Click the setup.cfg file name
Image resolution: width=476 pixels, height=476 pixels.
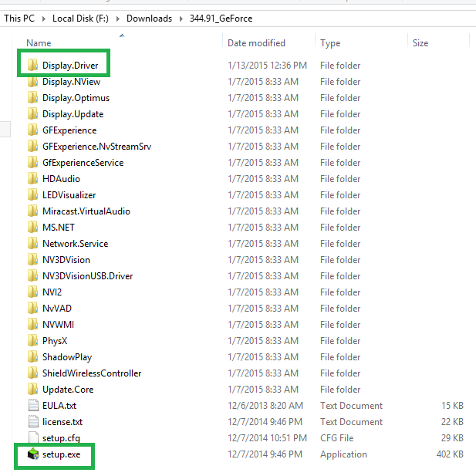61,438
